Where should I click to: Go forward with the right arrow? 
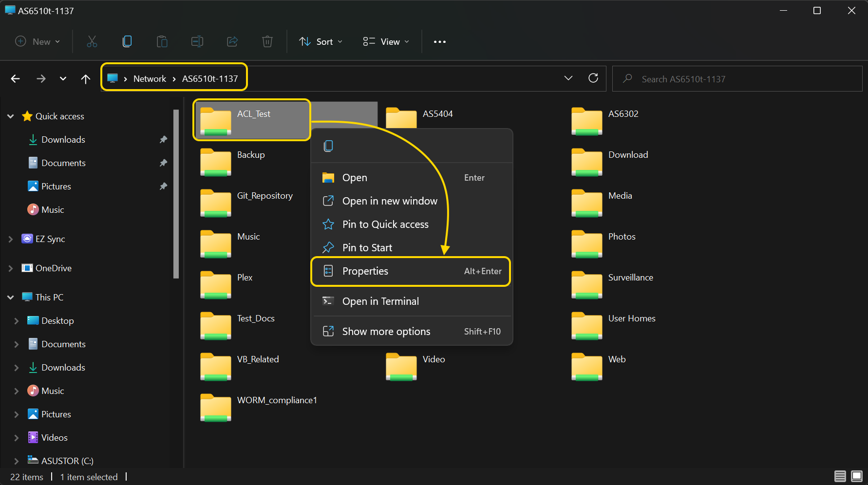click(x=41, y=78)
